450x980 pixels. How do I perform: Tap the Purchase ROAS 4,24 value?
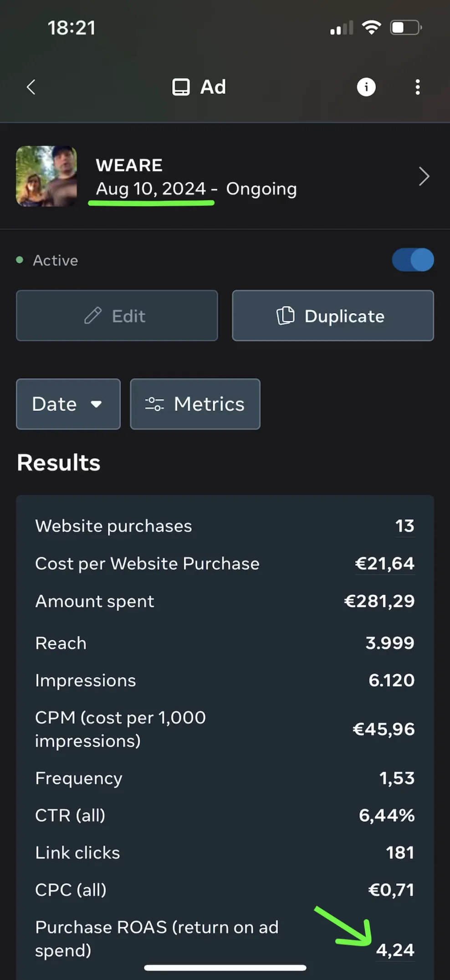pos(395,950)
